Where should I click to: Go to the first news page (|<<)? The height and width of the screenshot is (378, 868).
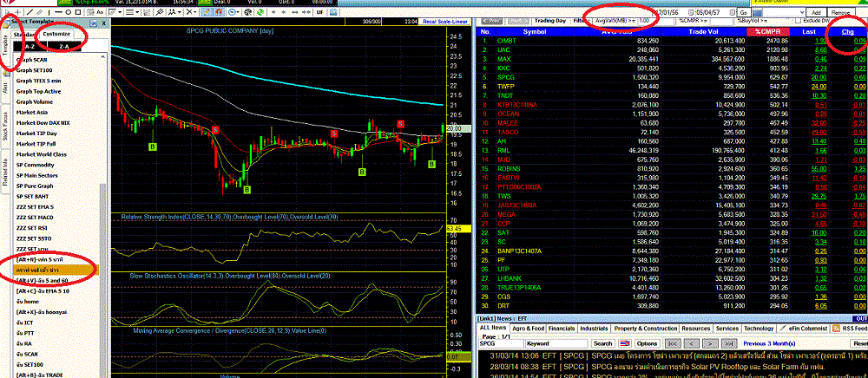click(674, 343)
